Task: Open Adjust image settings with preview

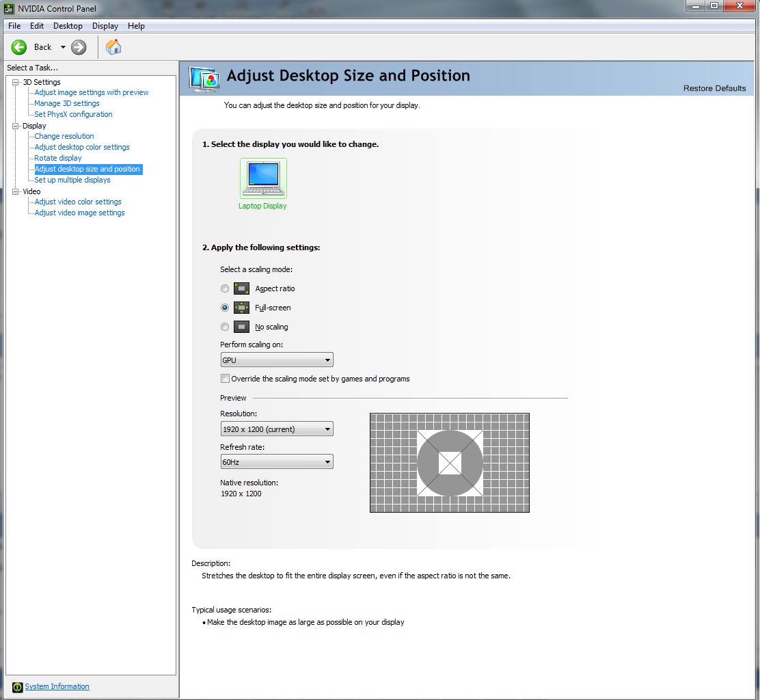Action: pyautogui.click(x=92, y=92)
